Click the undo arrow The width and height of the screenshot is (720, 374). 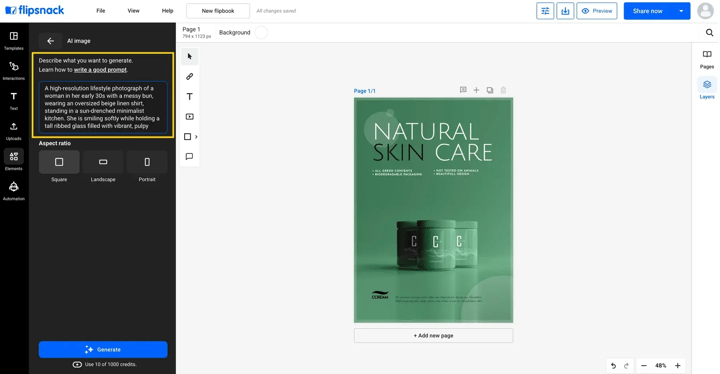coord(613,366)
